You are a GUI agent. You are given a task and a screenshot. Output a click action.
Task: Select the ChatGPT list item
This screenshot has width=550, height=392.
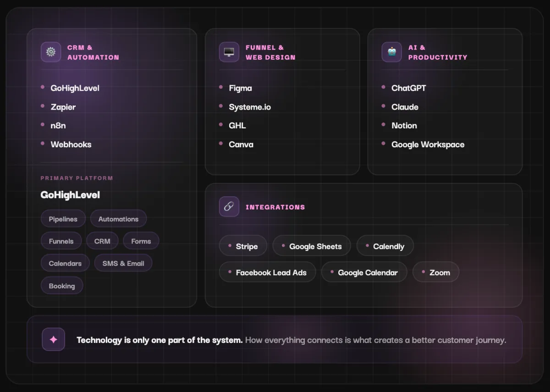pyautogui.click(x=408, y=88)
